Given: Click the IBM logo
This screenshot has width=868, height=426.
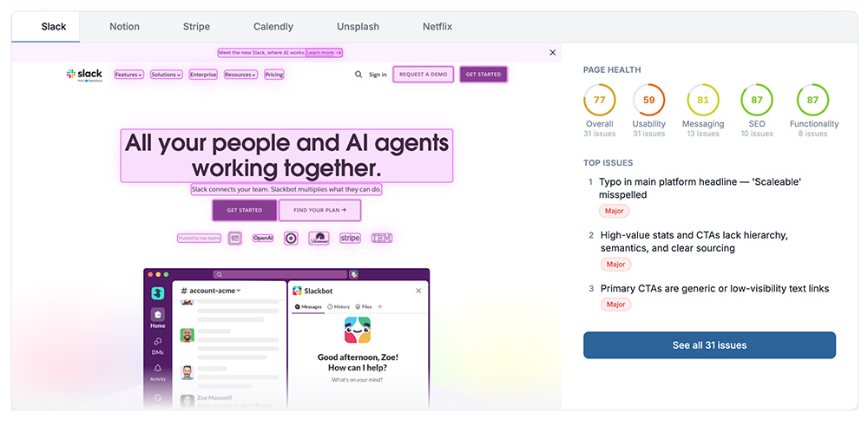Looking at the screenshot, I should [382, 239].
